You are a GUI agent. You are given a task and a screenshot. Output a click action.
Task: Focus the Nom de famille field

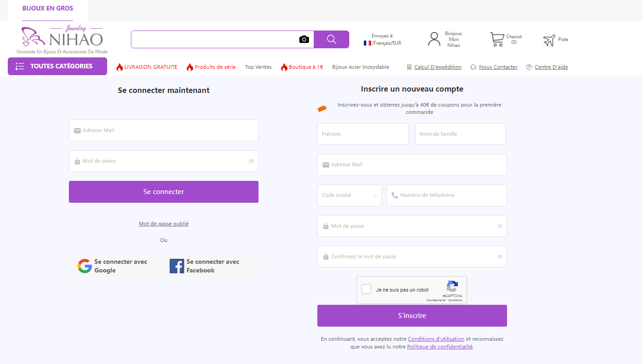pos(461,134)
